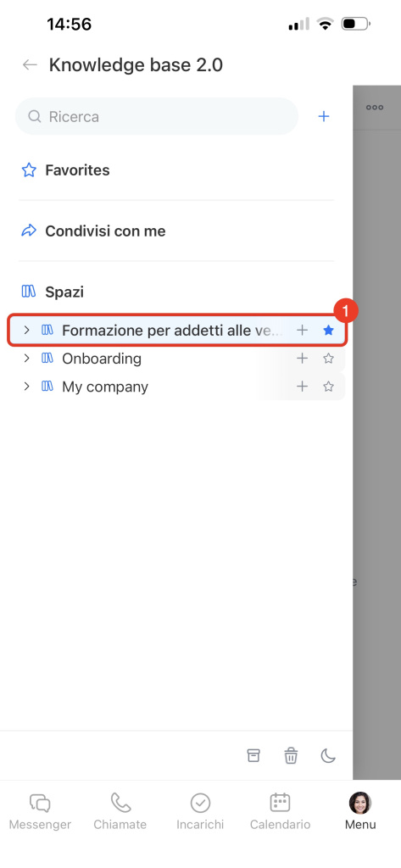The height and width of the screenshot is (868, 401).
Task: Expand the My company space chevron
Action: tap(26, 387)
